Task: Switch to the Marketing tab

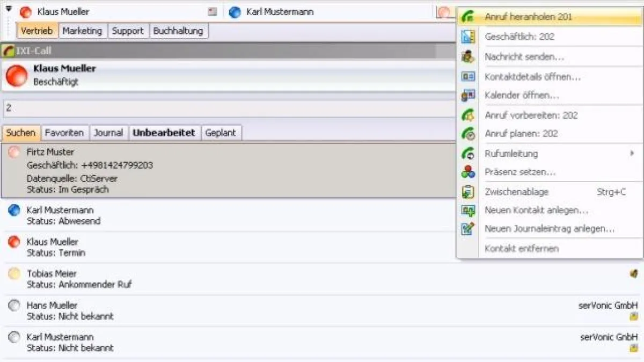Action: click(x=83, y=31)
